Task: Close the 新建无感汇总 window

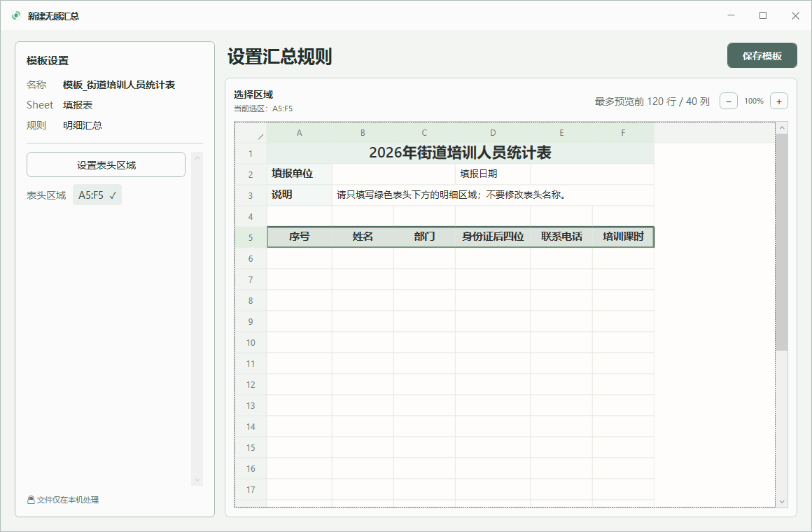Action: [x=795, y=15]
